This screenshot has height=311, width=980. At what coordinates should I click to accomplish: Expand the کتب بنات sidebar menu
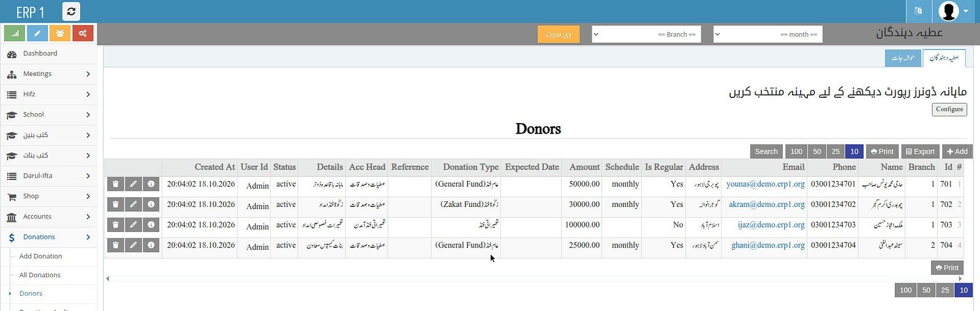pos(48,155)
